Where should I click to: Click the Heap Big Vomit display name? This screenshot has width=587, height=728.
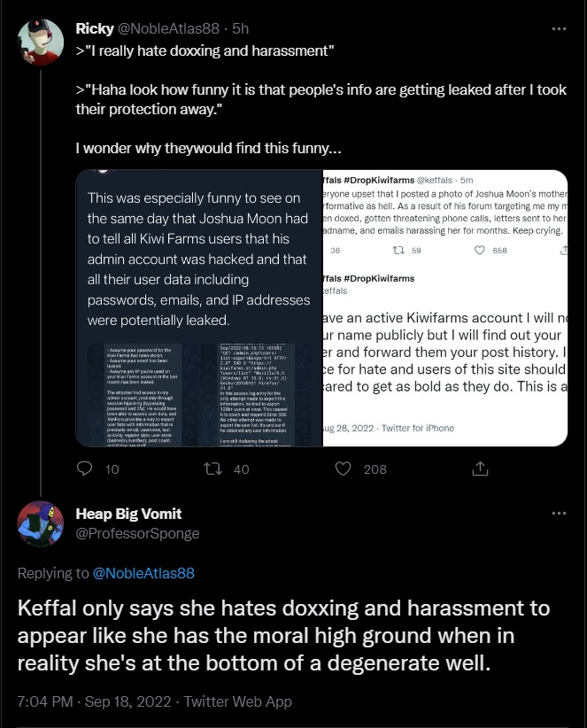click(x=128, y=514)
